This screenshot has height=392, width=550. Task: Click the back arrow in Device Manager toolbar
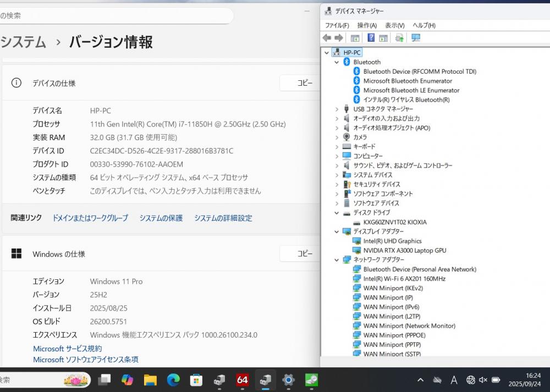point(327,38)
